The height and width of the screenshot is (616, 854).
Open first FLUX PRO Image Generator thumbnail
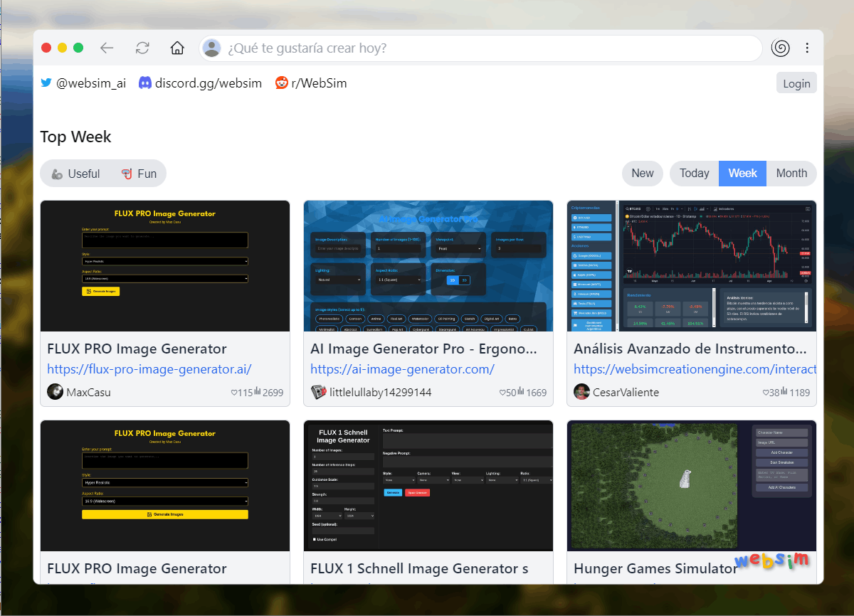165,266
